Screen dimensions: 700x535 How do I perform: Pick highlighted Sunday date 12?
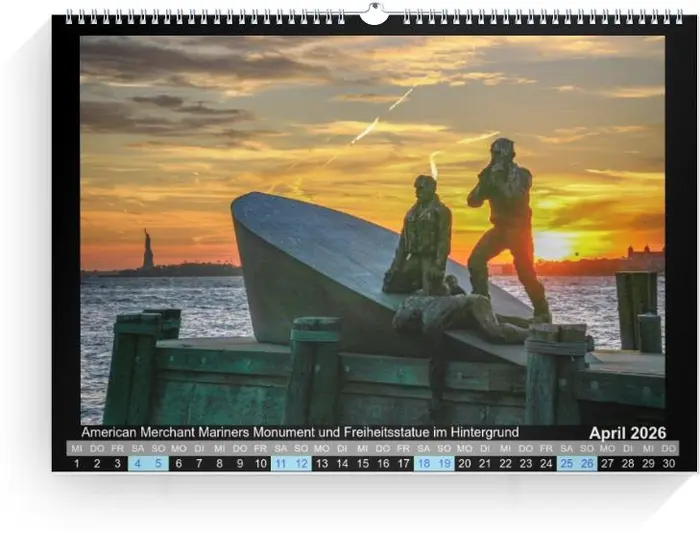[x=302, y=463]
